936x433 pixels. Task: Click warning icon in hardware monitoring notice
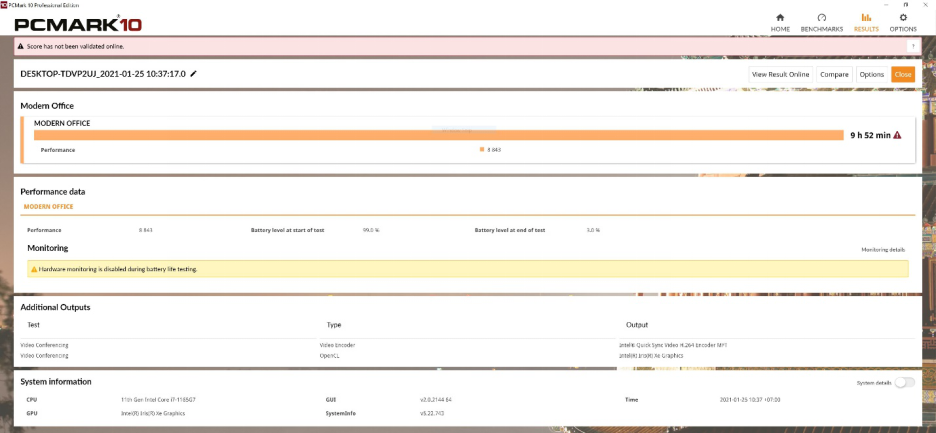coord(34,269)
